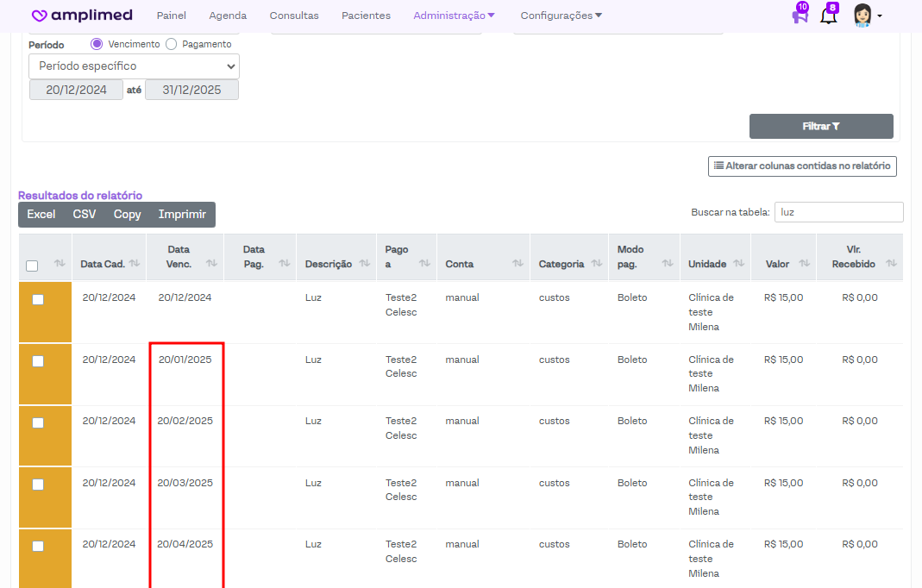The width and height of the screenshot is (922, 588).
Task: Expand the Configurações menu
Action: 561,16
